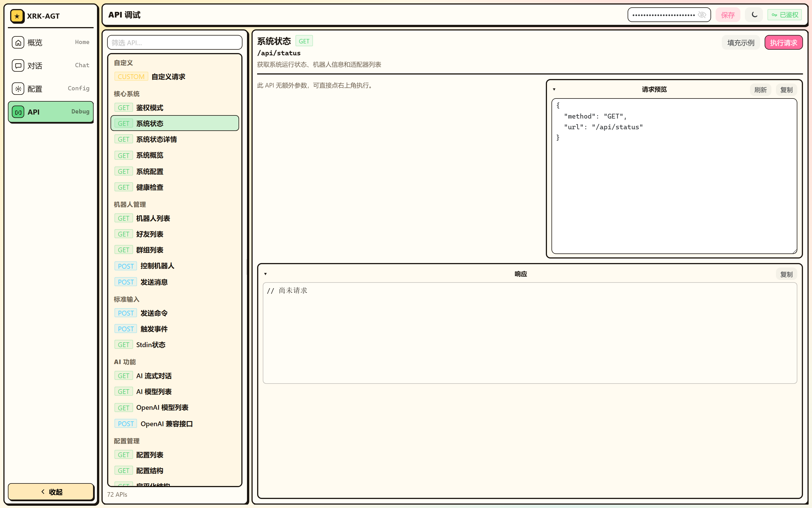Select POST OpenAI 兼容接口 API
This screenshot has width=812, height=508.
point(175,424)
